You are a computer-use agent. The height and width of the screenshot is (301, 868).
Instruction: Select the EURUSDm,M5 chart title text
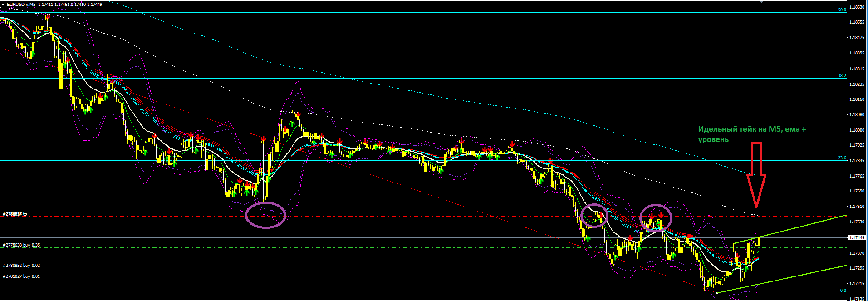click(x=21, y=4)
